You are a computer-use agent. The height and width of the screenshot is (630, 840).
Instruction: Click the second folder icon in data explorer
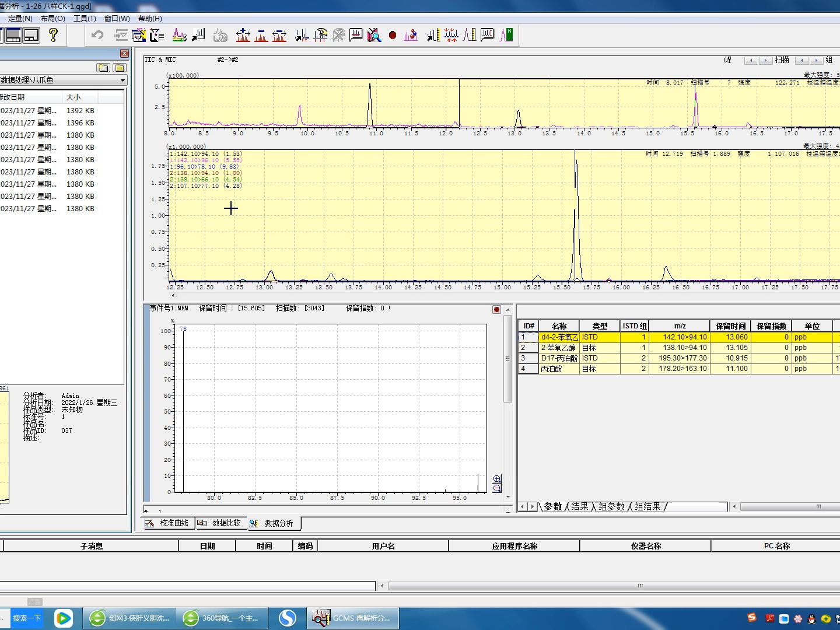pos(120,68)
